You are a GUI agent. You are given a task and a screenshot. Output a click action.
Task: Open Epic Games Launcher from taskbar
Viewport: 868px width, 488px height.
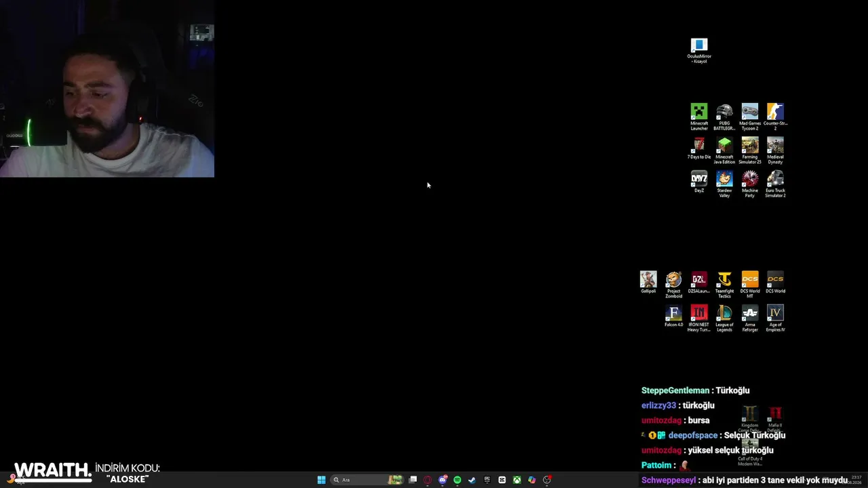pyautogui.click(x=487, y=480)
